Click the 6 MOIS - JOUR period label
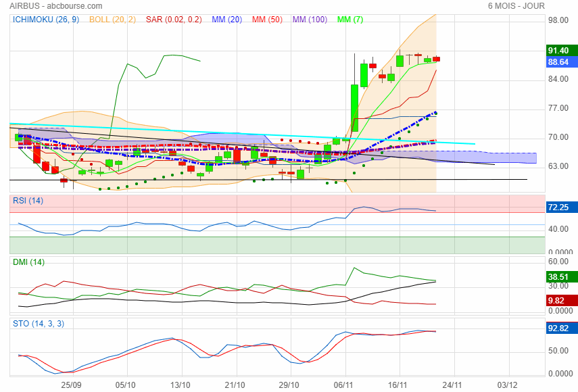 [516, 6]
